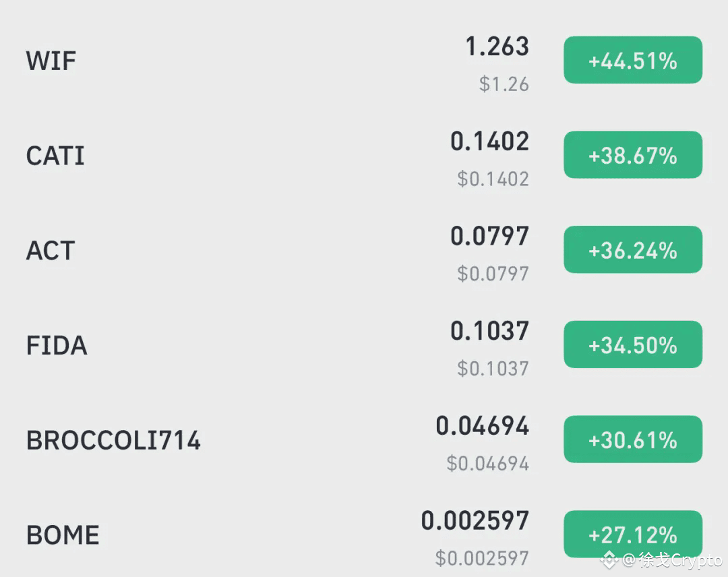Click WIF price 1.263
The image size is (728, 577).
[497, 47]
